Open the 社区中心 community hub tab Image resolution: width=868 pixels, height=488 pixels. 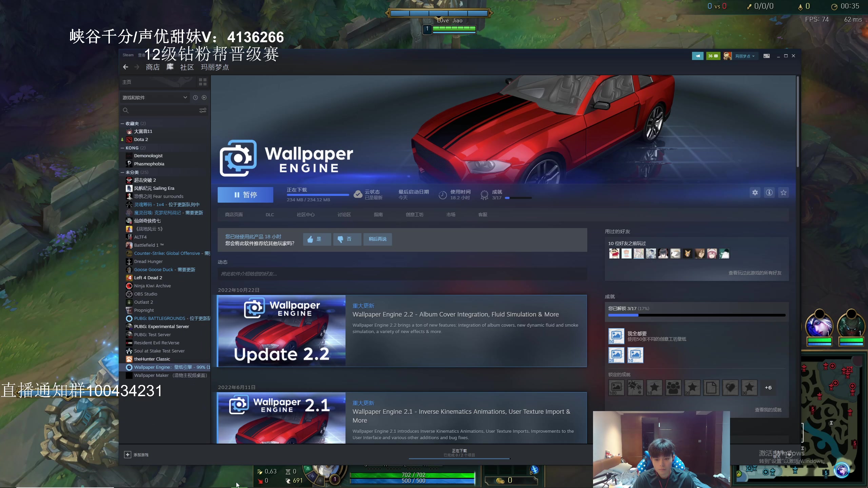[x=306, y=215]
